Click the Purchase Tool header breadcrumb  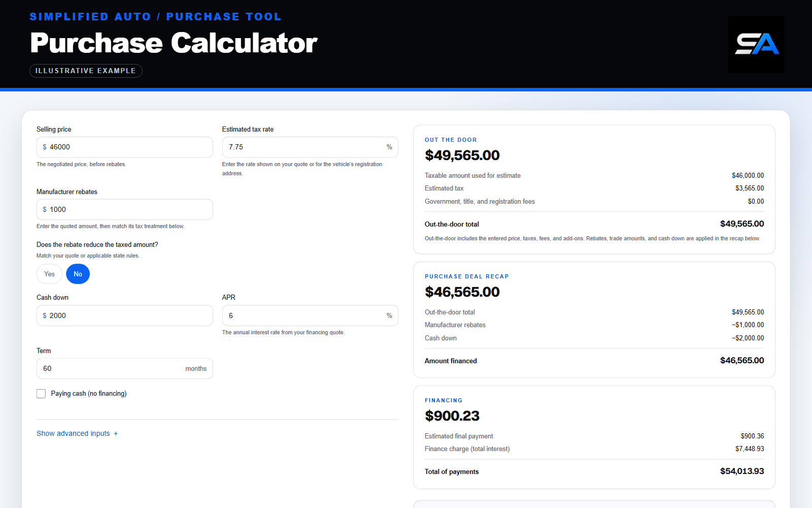point(223,17)
